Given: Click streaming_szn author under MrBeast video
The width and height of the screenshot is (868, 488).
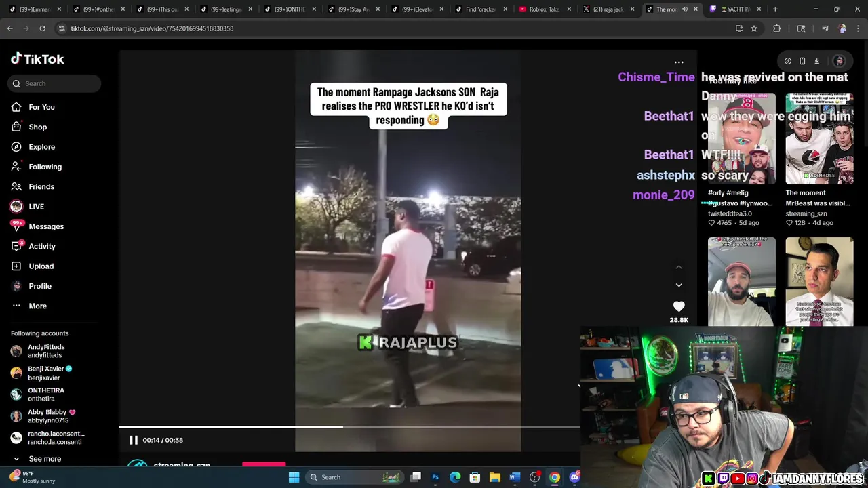Looking at the screenshot, I should click(x=806, y=213).
